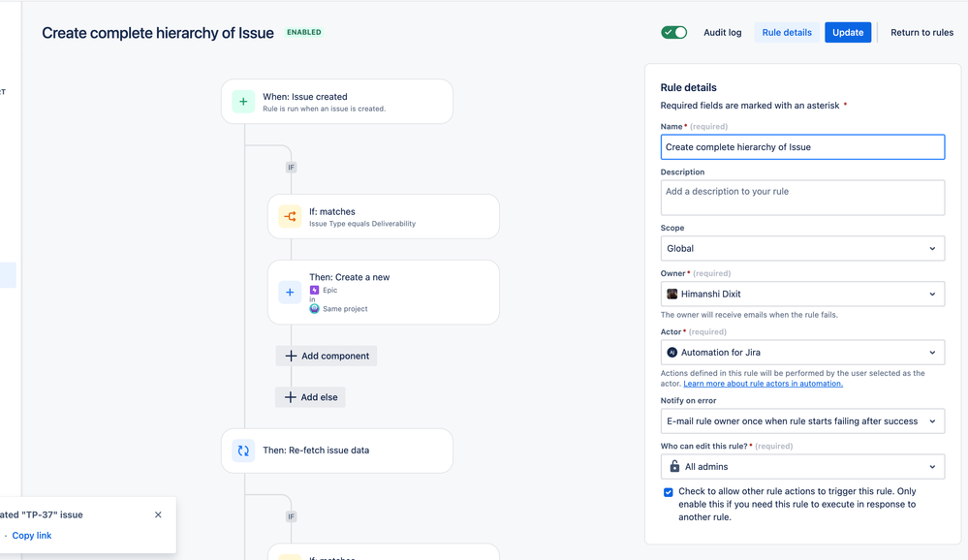This screenshot has height=560, width=968.
Task: Select the Rule details tab
Action: (x=787, y=32)
